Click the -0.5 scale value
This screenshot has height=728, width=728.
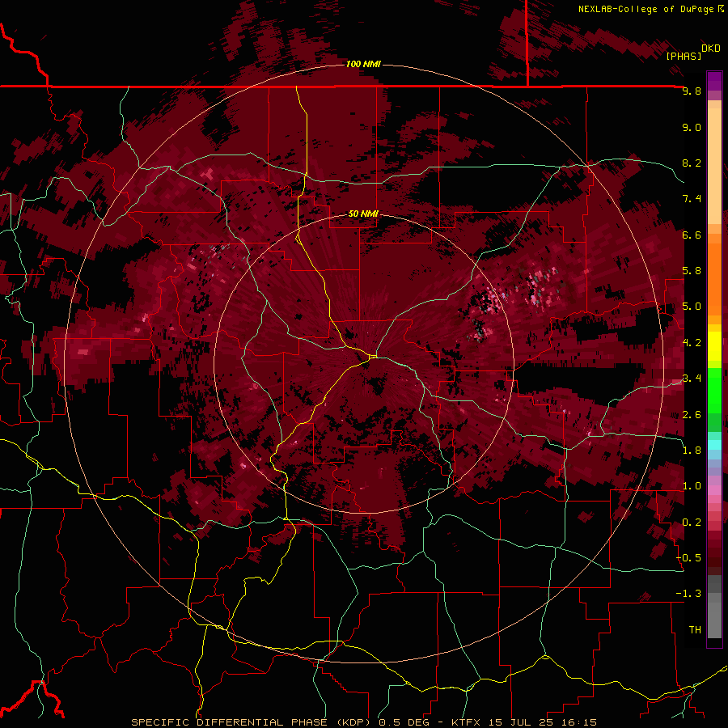[x=688, y=558]
